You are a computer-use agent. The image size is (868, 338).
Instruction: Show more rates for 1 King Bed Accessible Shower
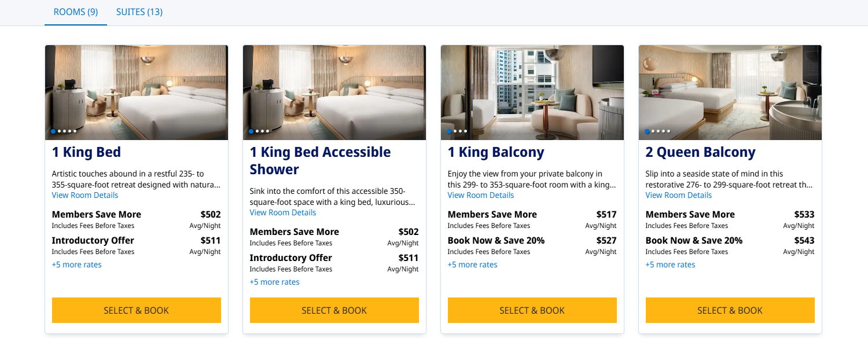click(x=275, y=282)
